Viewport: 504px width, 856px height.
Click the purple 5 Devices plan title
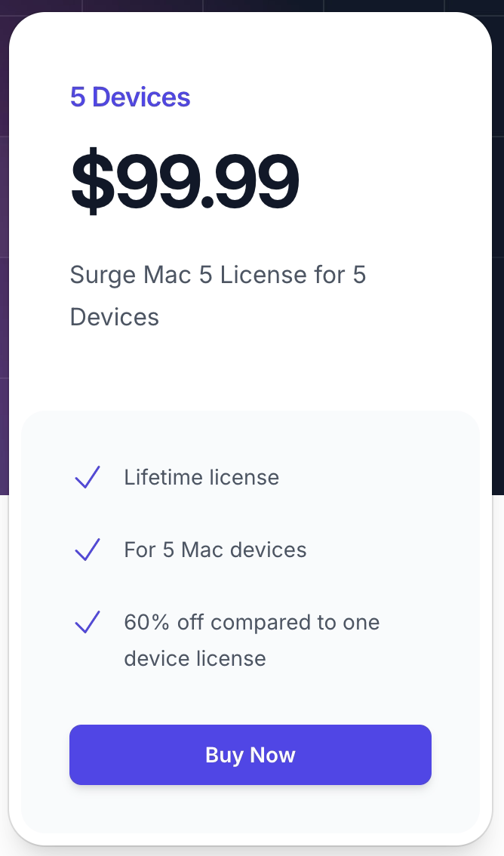pyautogui.click(x=130, y=97)
